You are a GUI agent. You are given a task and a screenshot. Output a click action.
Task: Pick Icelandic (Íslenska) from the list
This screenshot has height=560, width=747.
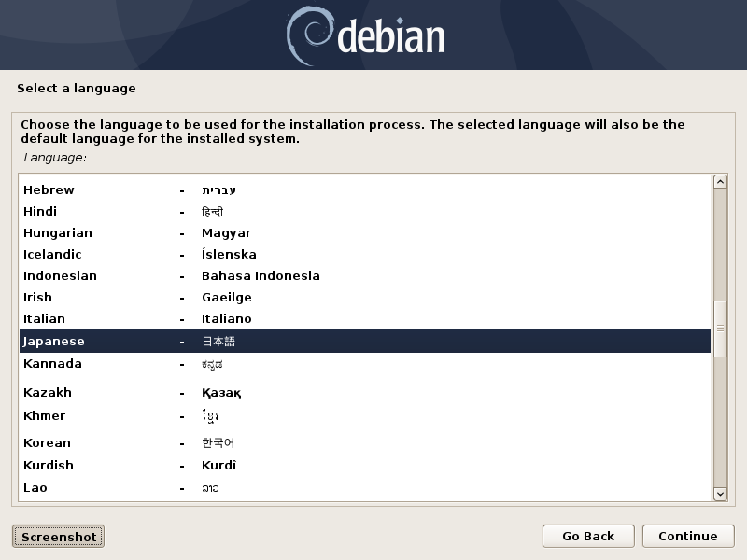pos(52,255)
